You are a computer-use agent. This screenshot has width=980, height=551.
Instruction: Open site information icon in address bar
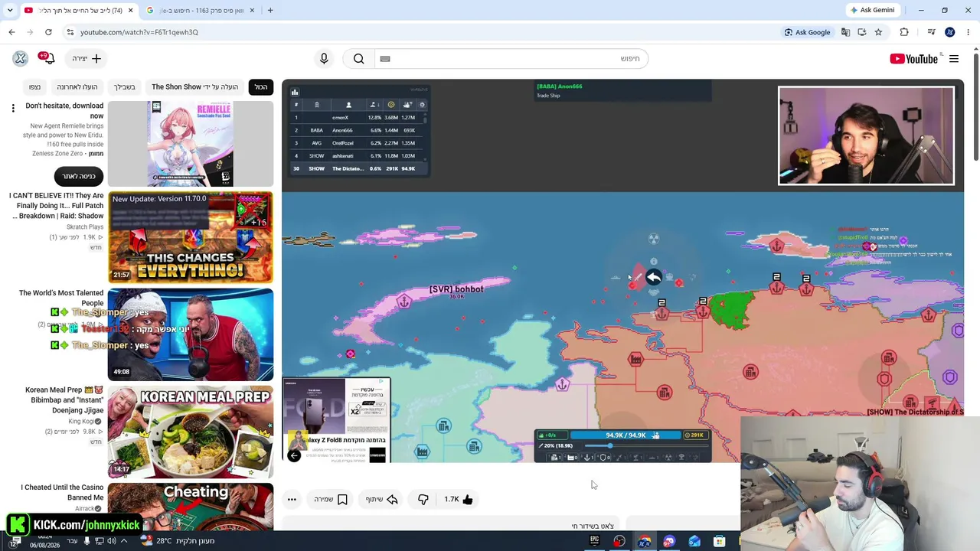pos(70,32)
